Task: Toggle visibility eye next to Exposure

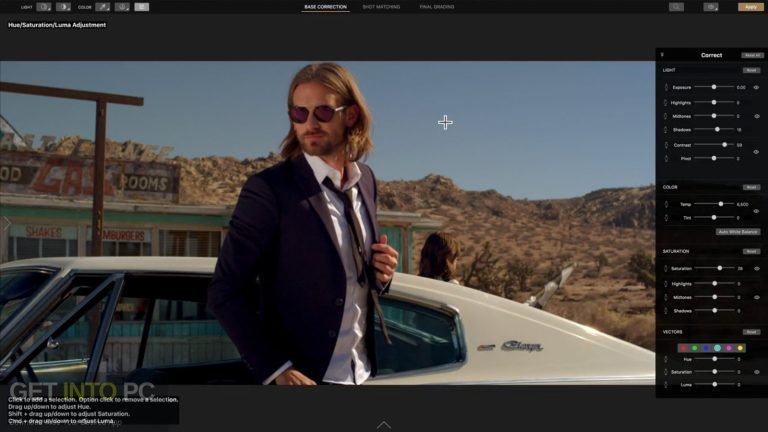Action: point(756,88)
